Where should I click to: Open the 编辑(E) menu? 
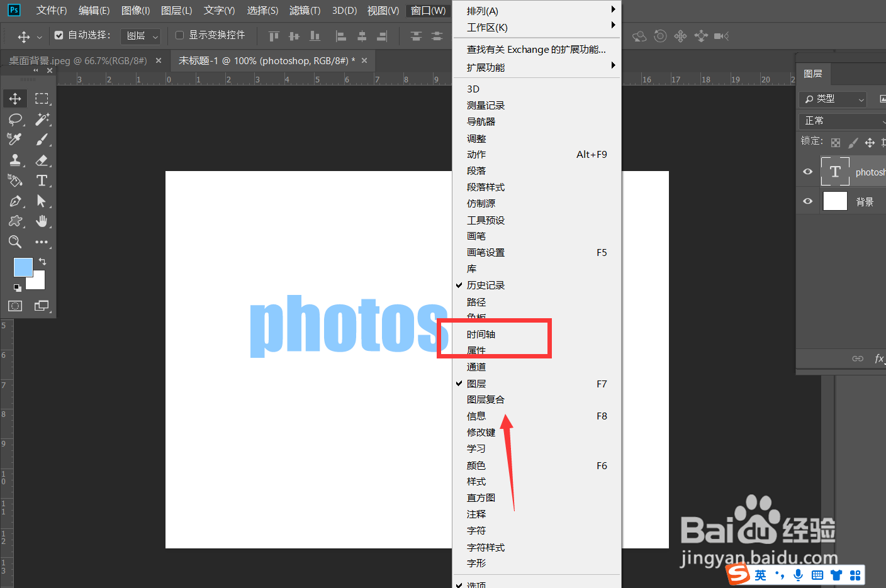(94, 11)
